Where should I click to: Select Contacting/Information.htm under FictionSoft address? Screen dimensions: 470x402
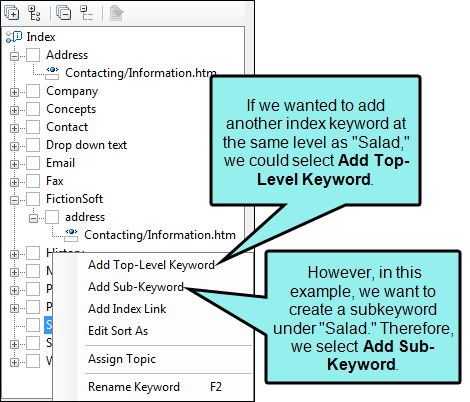pyautogui.click(x=160, y=235)
